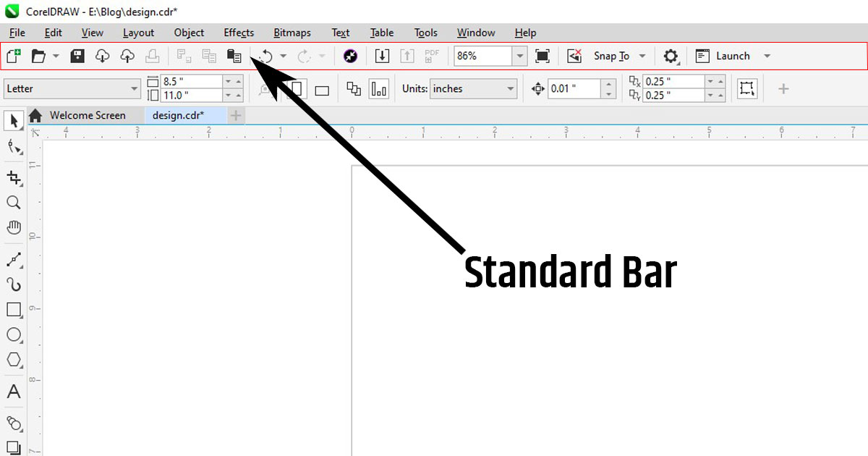The height and width of the screenshot is (456, 868).
Task: Switch to the Welcome Screen tab
Action: (87, 115)
